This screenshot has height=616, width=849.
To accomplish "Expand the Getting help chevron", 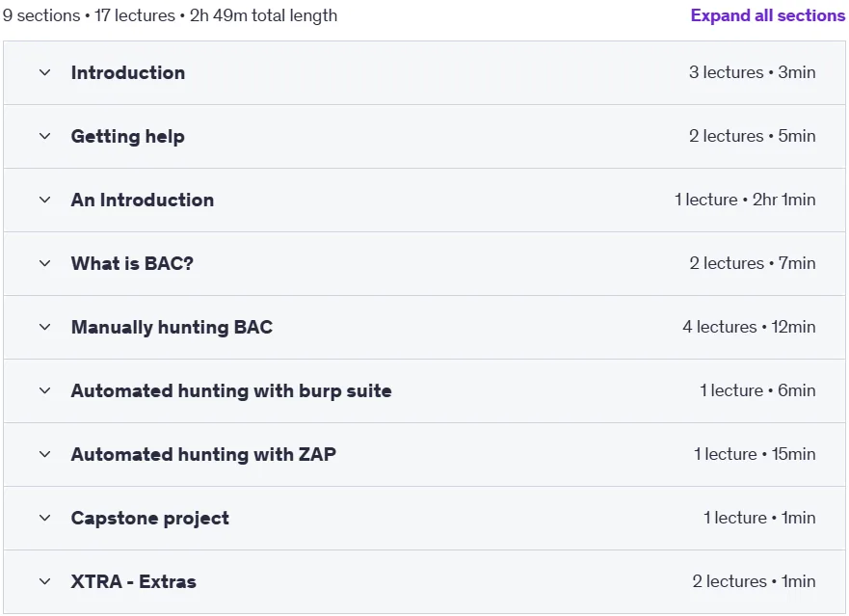I will (45, 136).
